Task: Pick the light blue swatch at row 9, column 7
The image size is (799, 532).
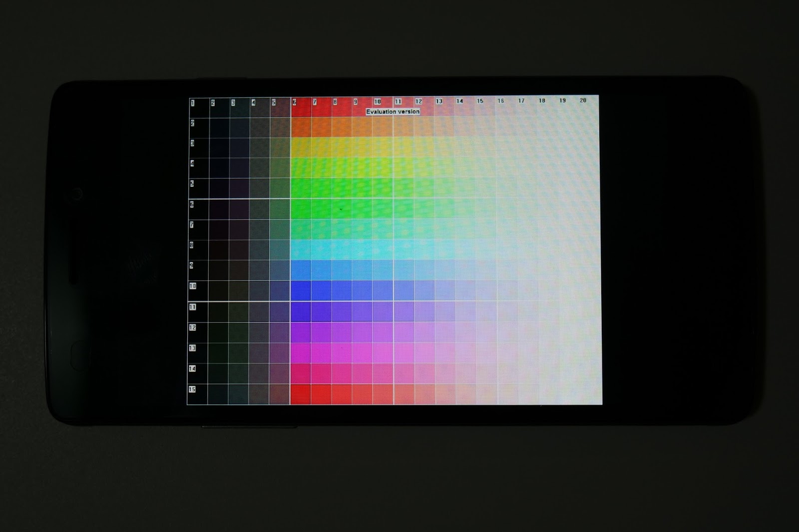Action: coord(321,270)
